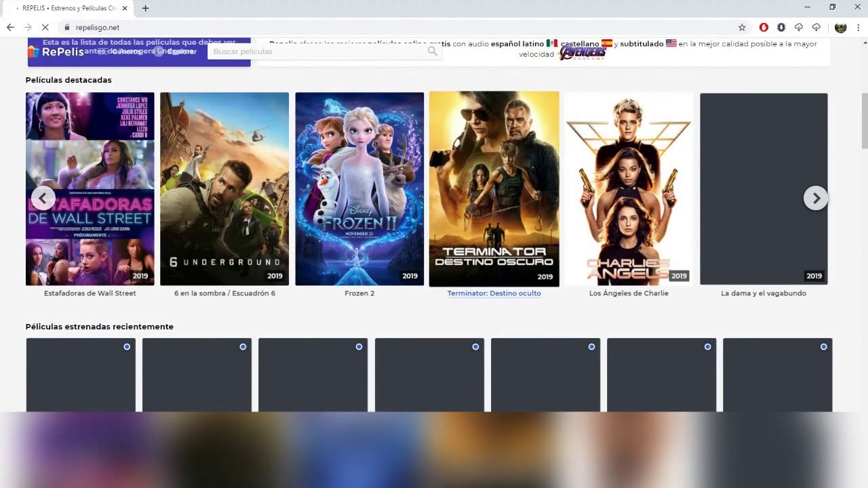The image size is (868, 488).
Task: Click the browser forward arrow
Action: 28,27
